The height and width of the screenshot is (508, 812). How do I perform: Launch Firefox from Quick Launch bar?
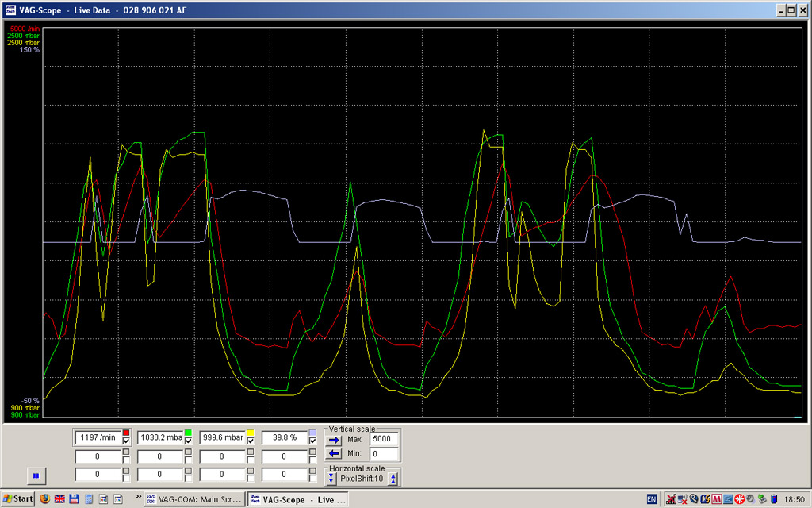(x=44, y=499)
